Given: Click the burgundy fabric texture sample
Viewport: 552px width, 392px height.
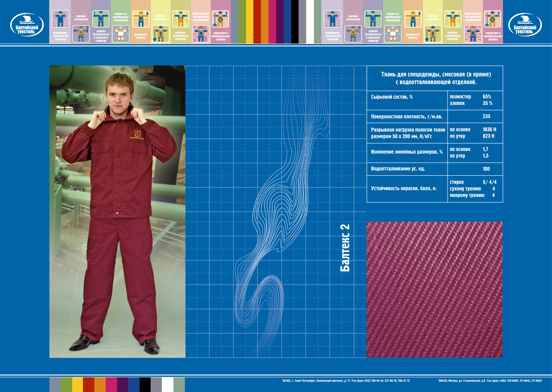Looking at the screenshot, I should pos(434,289).
